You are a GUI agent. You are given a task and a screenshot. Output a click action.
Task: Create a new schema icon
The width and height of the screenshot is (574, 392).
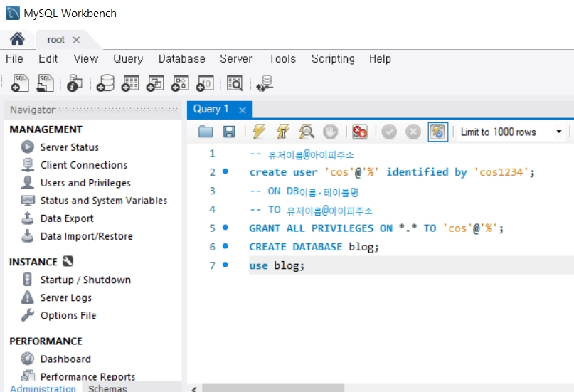(x=105, y=83)
